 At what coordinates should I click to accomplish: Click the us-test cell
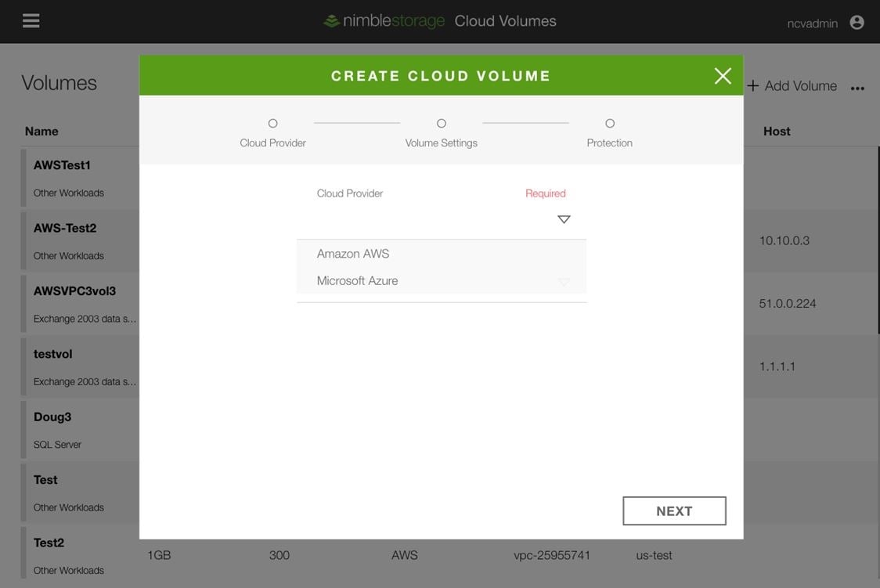[x=654, y=555]
